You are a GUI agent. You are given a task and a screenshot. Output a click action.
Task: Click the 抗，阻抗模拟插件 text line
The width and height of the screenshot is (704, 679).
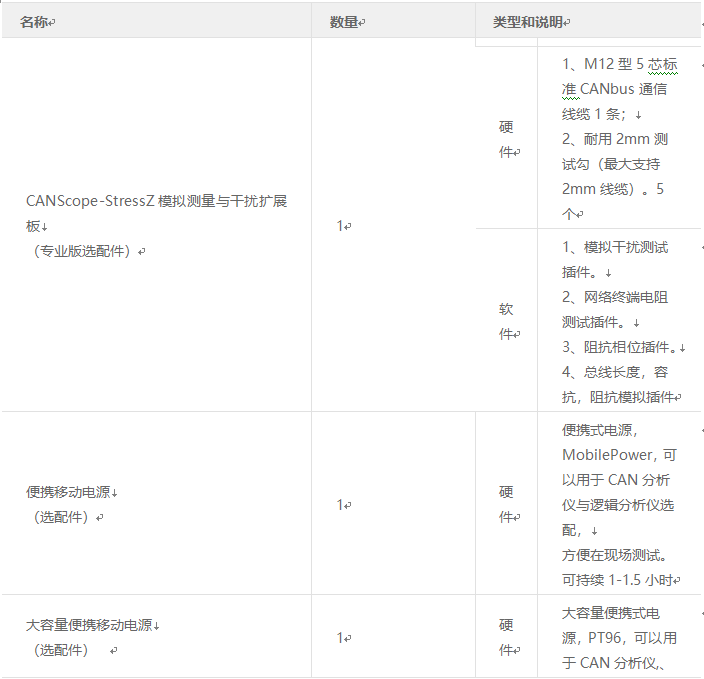click(x=618, y=397)
